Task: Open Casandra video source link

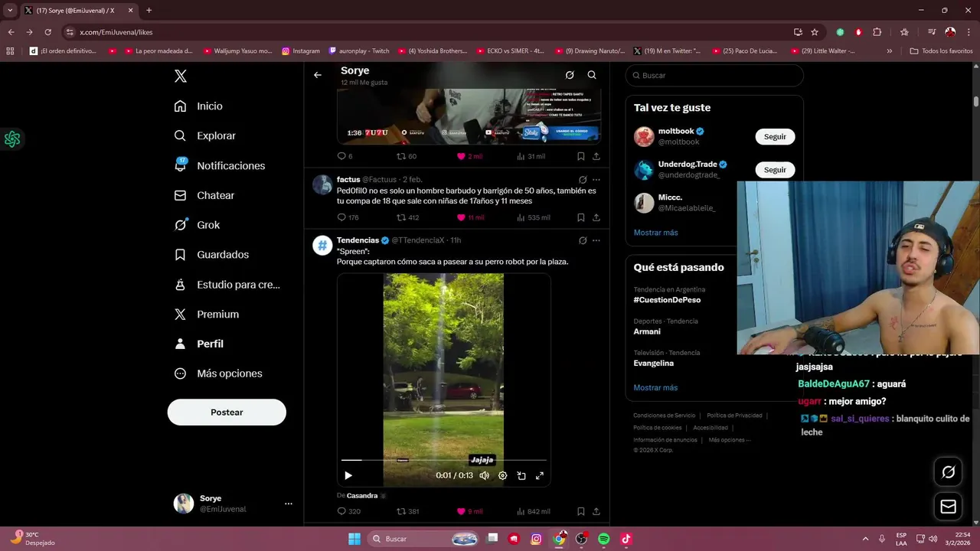Action: click(x=362, y=495)
